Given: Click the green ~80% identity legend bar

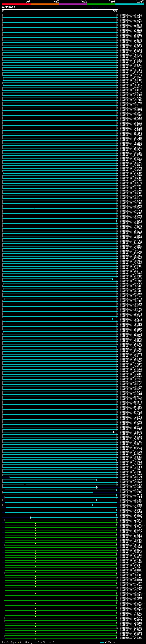Looking at the screenshot, I should coord(101,4).
